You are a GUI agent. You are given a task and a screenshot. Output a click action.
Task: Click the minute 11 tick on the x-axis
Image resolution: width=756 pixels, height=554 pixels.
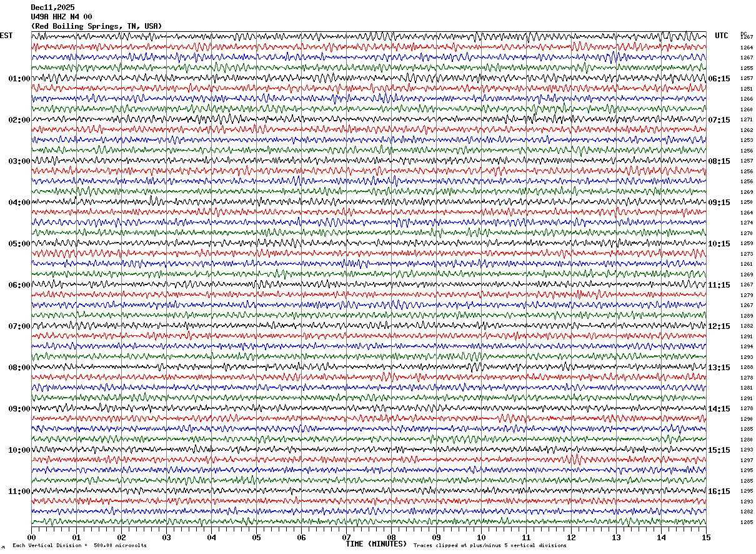(x=526, y=537)
